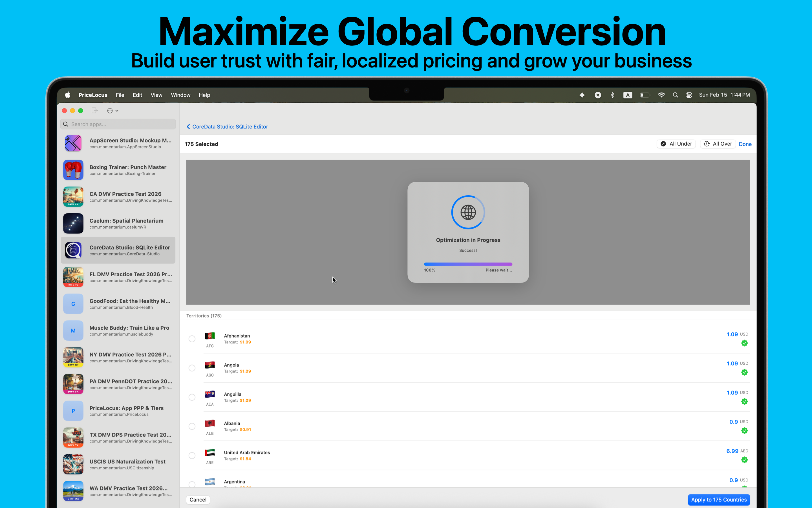Click the United Arab Emirates flag
Viewport: 812px width, 508px height.
point(210,453)
